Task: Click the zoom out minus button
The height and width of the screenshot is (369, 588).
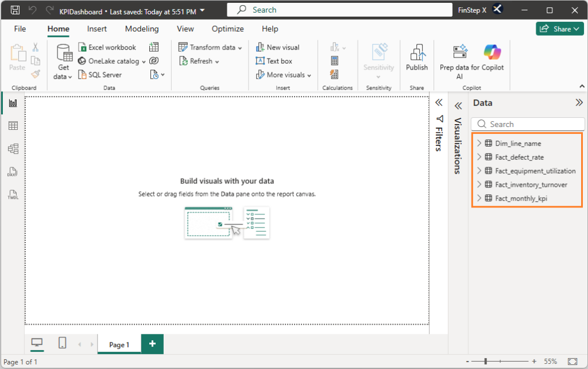Action: [x=467, y=362]
